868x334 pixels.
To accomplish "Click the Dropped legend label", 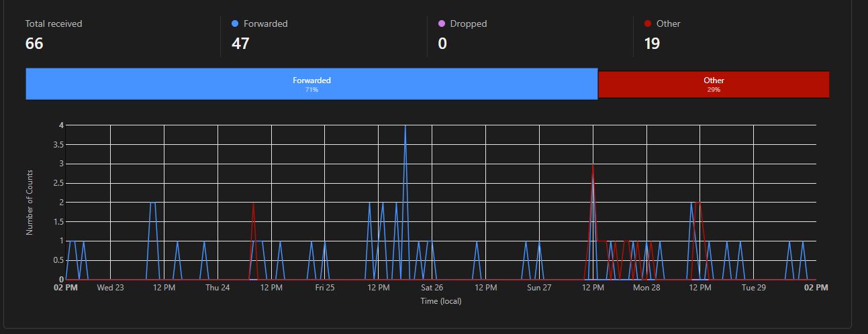I will click(x=469, y=23).
